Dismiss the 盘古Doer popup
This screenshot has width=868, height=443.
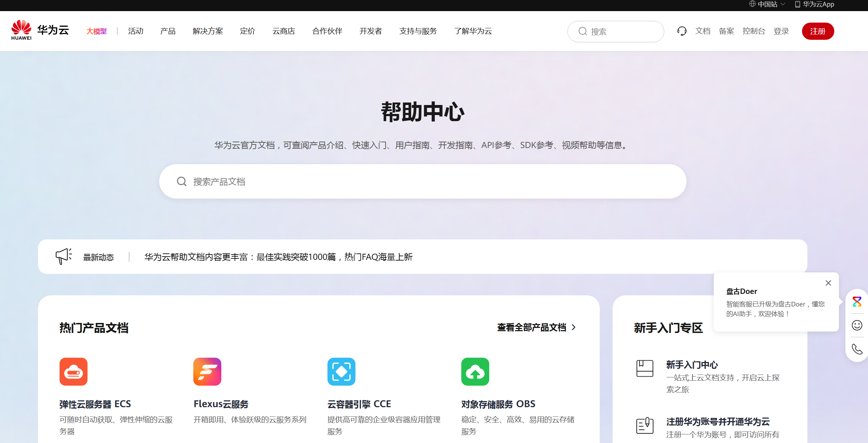[828, 283]
